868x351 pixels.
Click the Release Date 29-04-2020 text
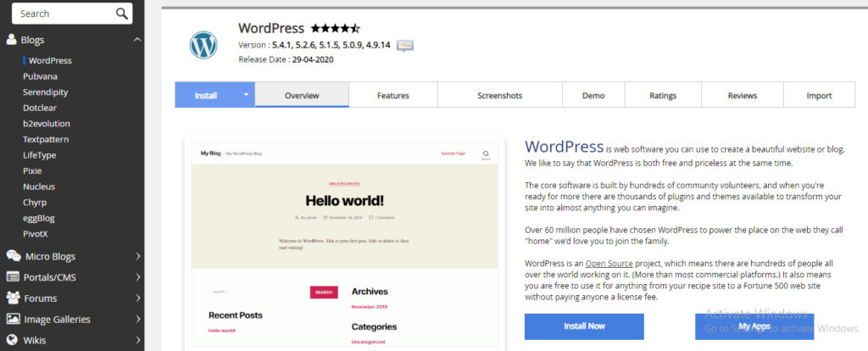point(286,60)
